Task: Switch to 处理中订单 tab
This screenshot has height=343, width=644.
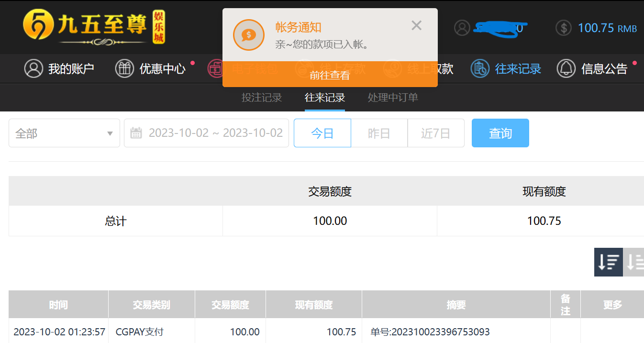Action: click(393, 98)
